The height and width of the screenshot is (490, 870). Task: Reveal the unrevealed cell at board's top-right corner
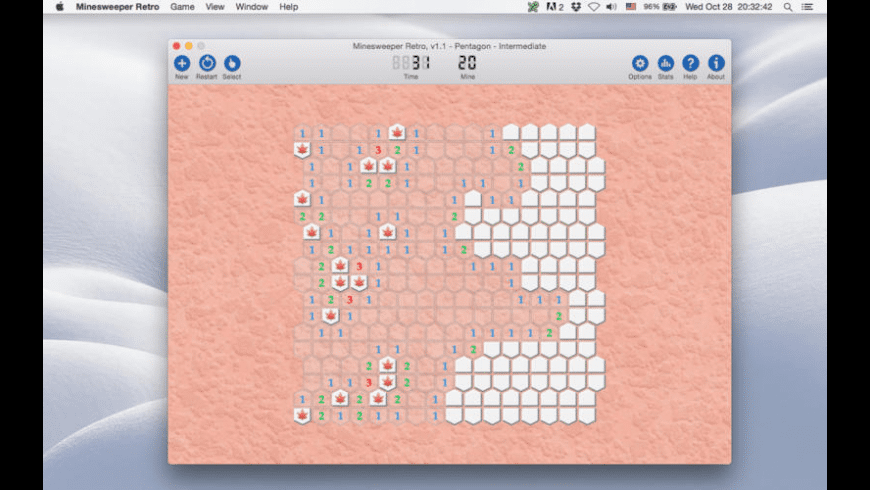point(586,132)
